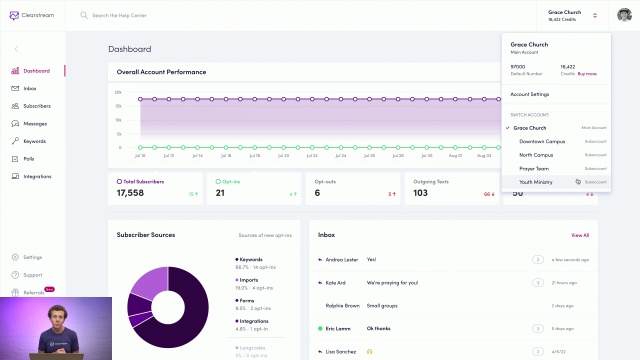Click the Referrals gift icon

(x=15, y=292)
